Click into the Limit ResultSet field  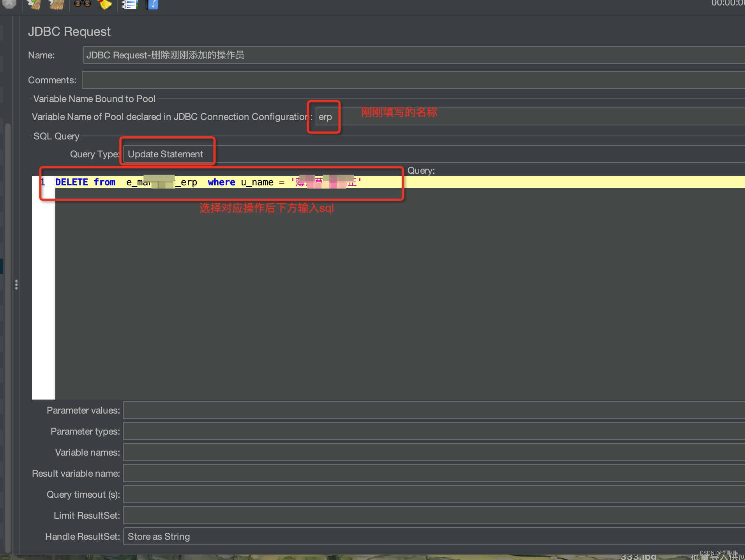click(434, 515)
